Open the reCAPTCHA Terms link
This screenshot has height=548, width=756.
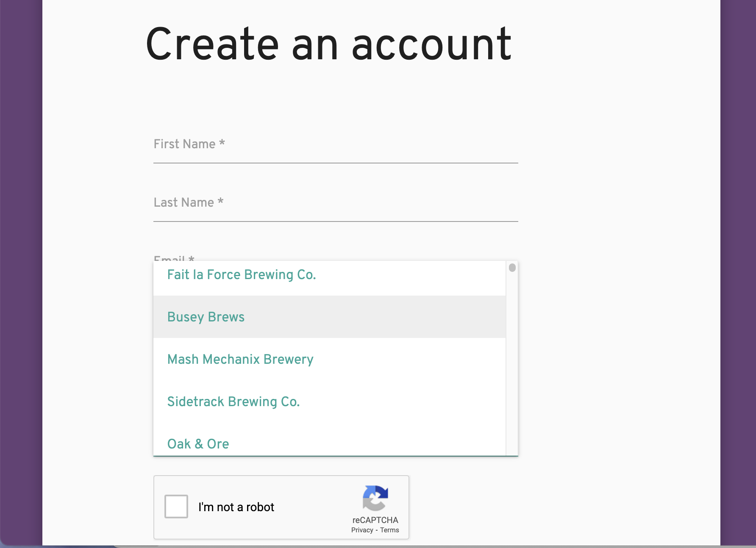coord(389,530)
